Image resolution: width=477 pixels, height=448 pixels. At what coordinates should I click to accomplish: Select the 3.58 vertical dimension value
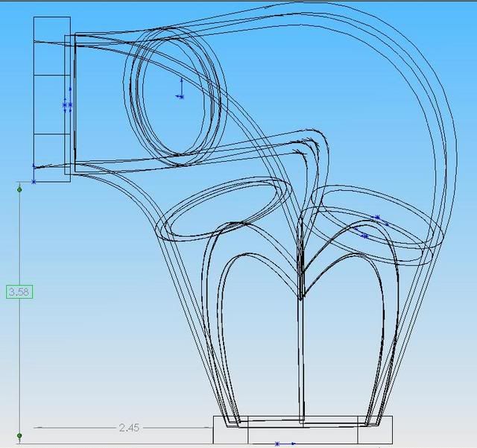[x=19, y=292]
